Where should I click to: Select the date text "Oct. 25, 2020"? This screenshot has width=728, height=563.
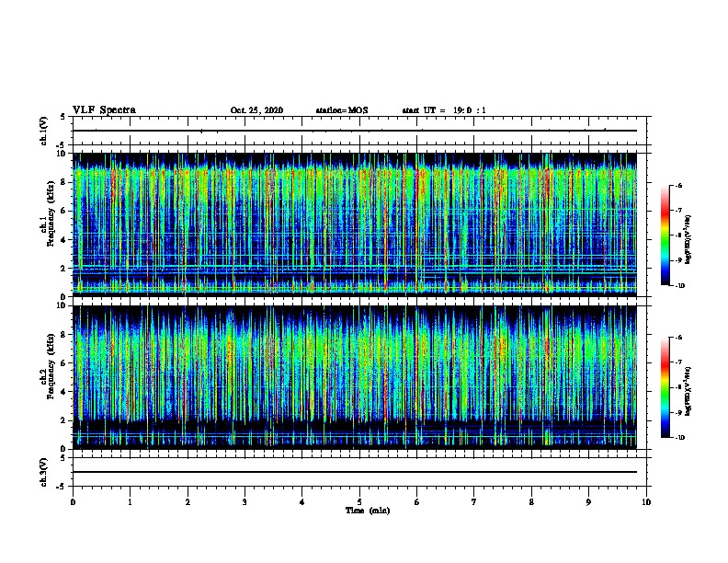tap(256, 110)
